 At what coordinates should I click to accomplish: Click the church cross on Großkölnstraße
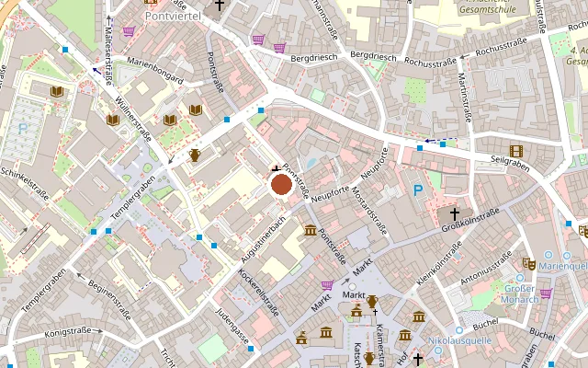tap(455, 214)
